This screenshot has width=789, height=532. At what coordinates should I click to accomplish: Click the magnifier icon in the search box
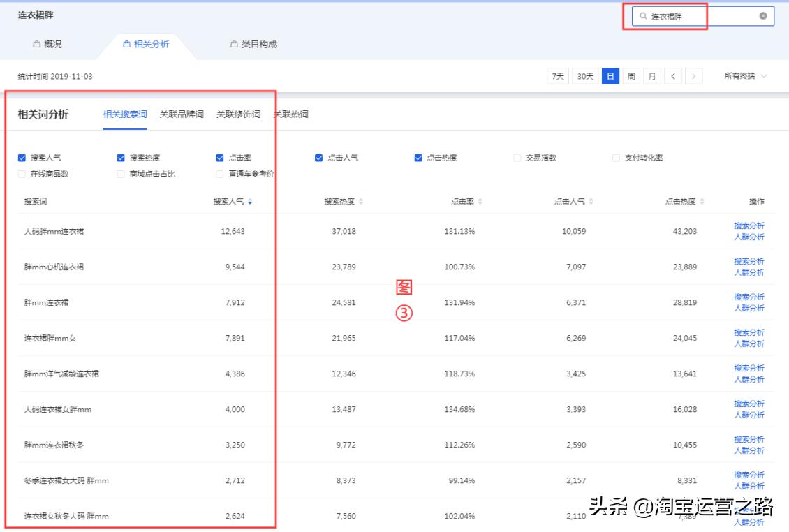644,17
